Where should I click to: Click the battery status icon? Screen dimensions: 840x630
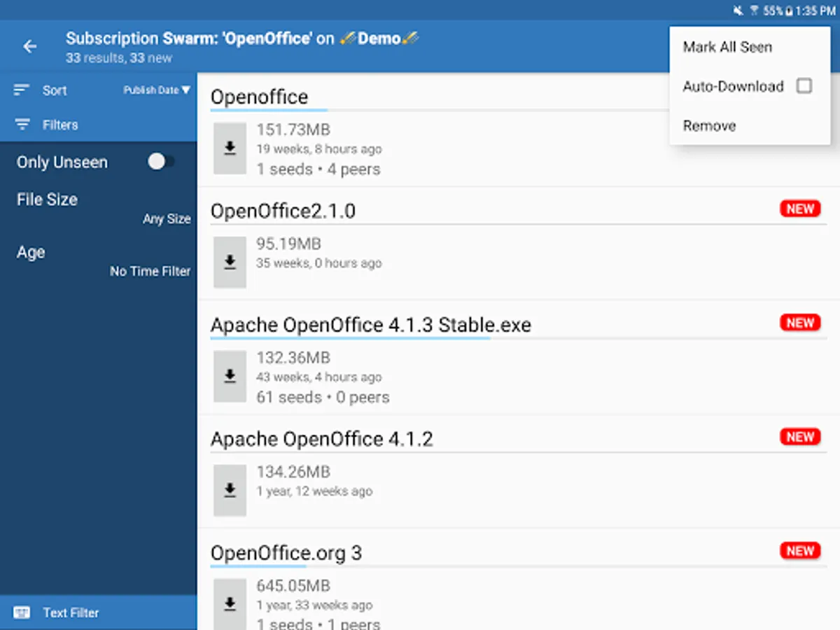pos(789,10)
